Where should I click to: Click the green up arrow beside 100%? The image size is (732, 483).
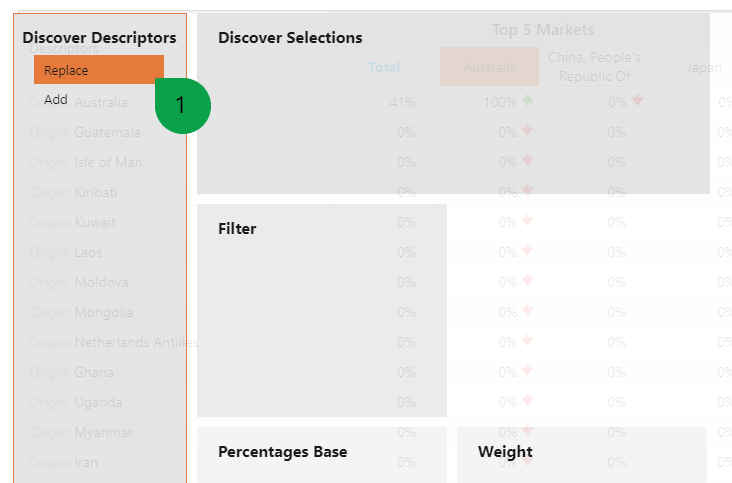tap(528, 100)
